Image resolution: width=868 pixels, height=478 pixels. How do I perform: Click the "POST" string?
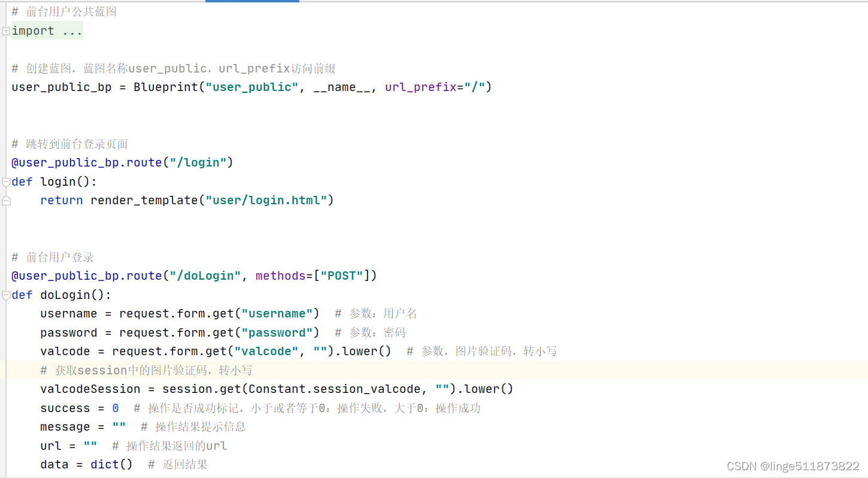tap(342, 276)
